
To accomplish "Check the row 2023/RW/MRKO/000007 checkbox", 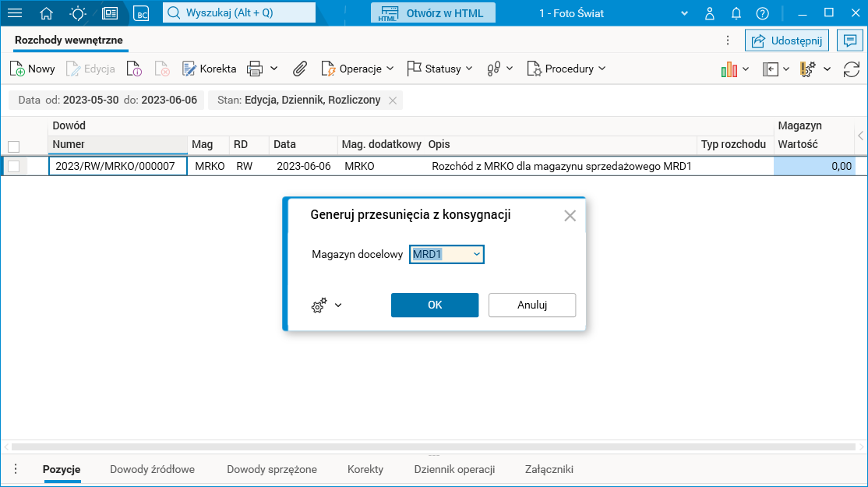I will click(x=14, y=166).
